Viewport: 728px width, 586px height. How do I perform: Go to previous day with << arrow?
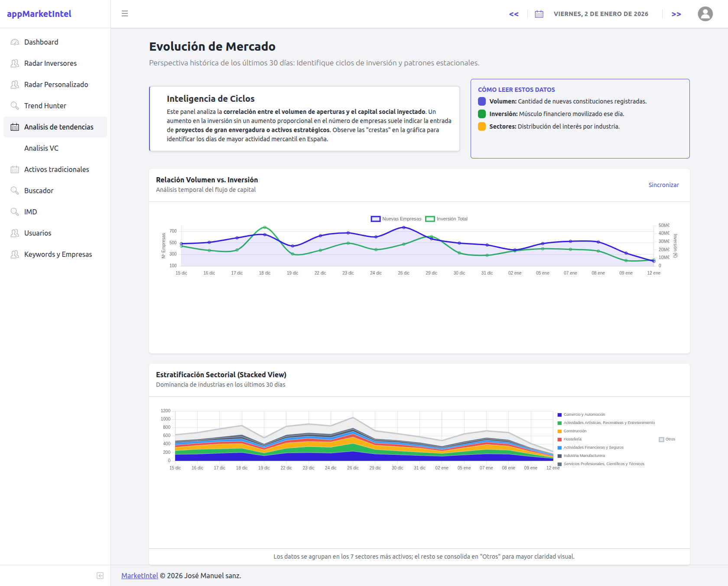pos(514,14)
